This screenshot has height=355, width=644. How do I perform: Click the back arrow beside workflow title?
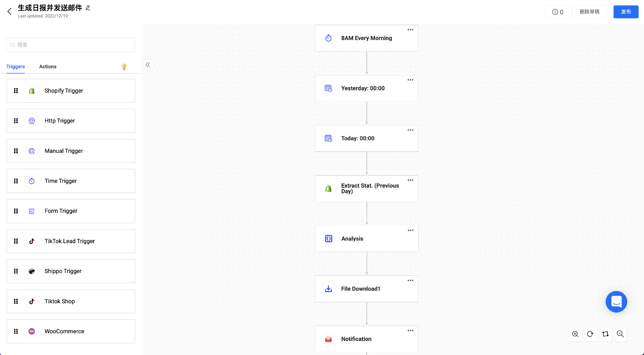[x=9, y=12]
